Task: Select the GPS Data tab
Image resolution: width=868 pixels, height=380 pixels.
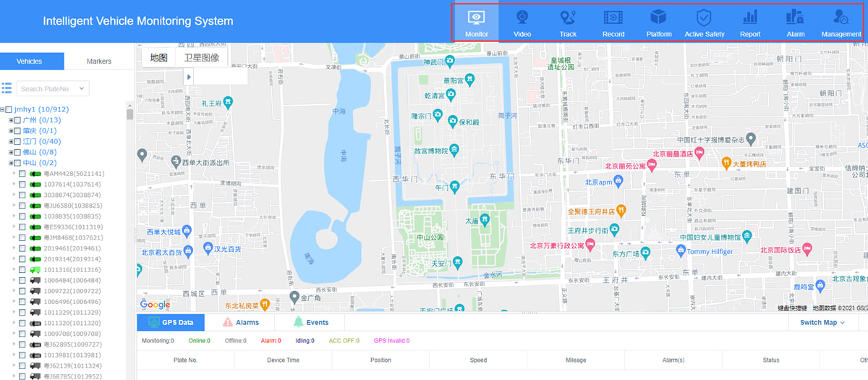Action: pos(171,323)
